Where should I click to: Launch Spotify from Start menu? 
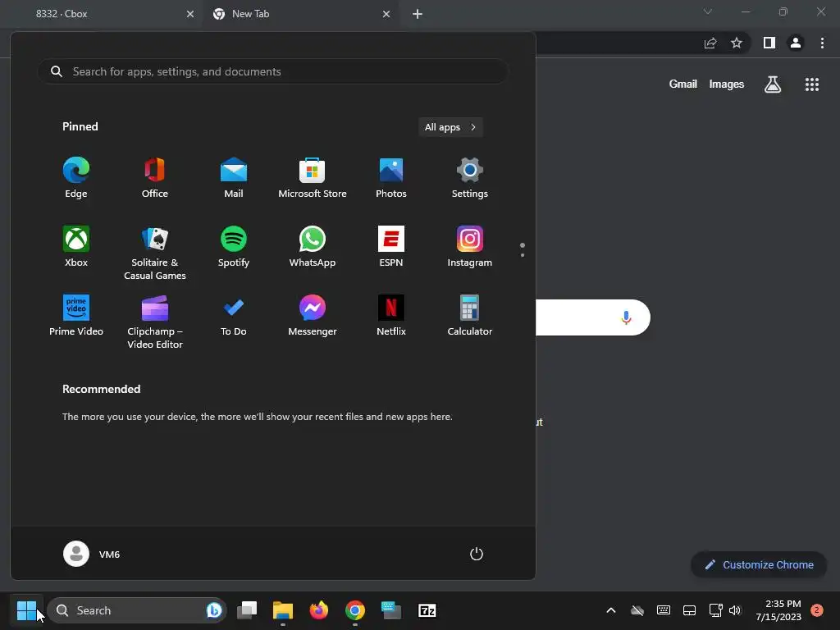234,246
